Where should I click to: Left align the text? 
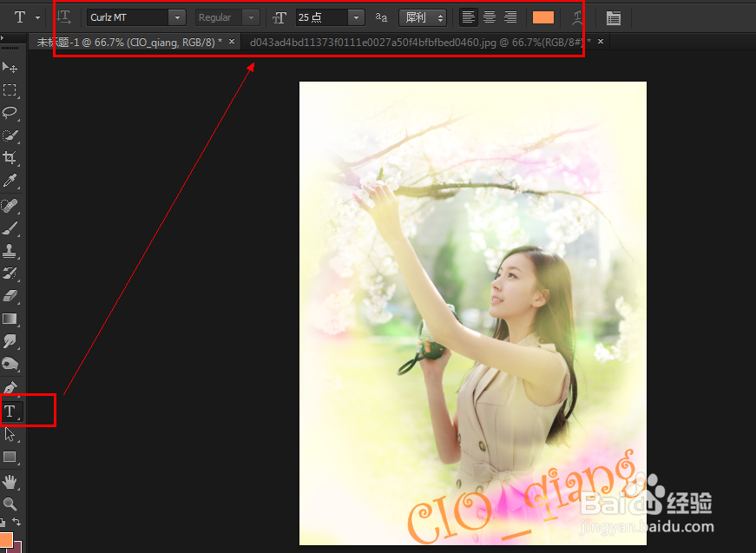[x=468, y=17]
